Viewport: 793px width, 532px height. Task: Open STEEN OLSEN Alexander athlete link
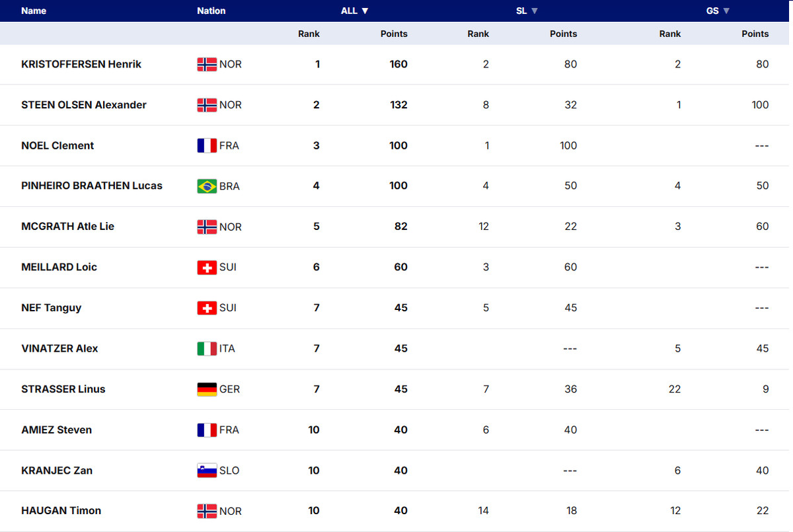84,105
